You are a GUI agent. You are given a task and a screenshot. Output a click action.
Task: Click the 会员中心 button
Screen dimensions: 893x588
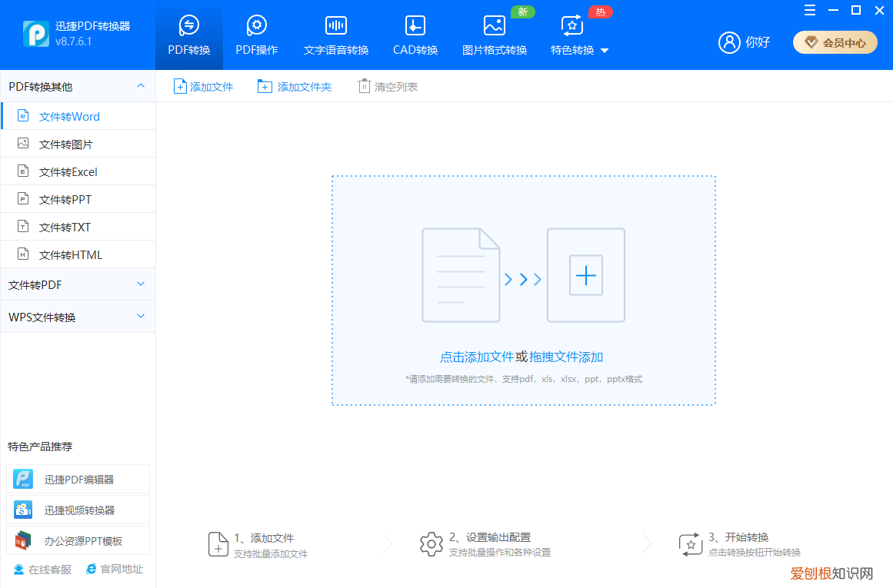(x=835, y=42)
